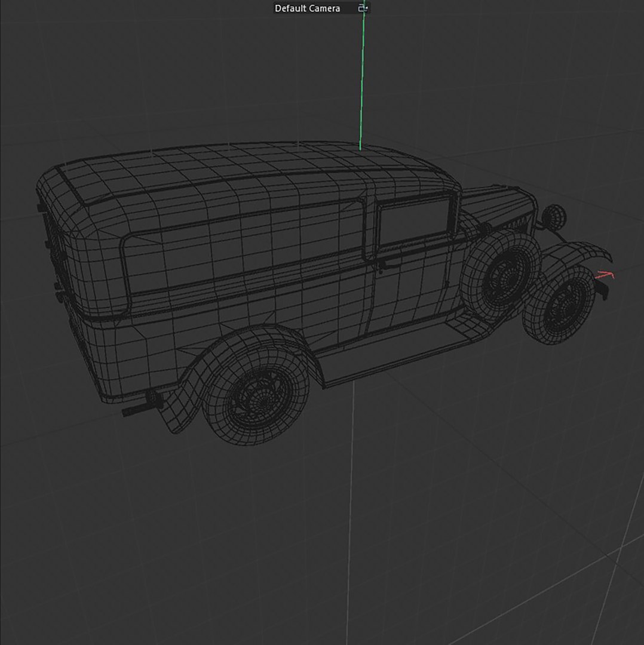
Task: Click the red X-axis arrow near the front fender
Action: pos(605,275)
